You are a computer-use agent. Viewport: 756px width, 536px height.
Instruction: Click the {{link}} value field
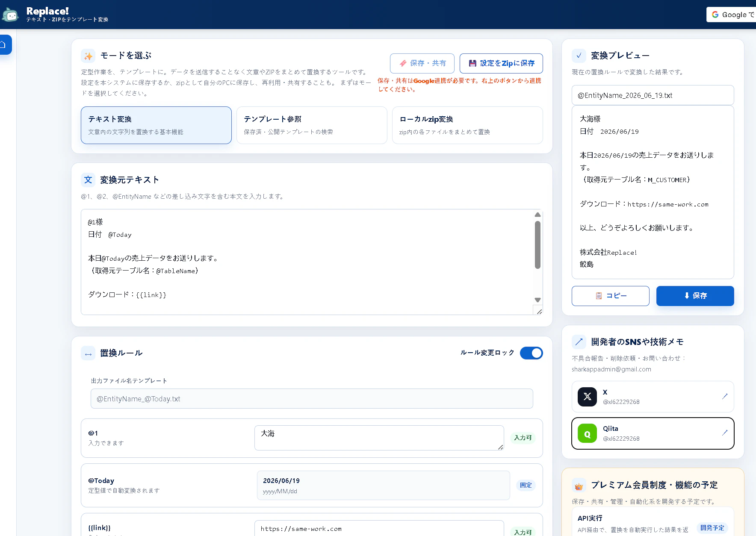[379, 529]
